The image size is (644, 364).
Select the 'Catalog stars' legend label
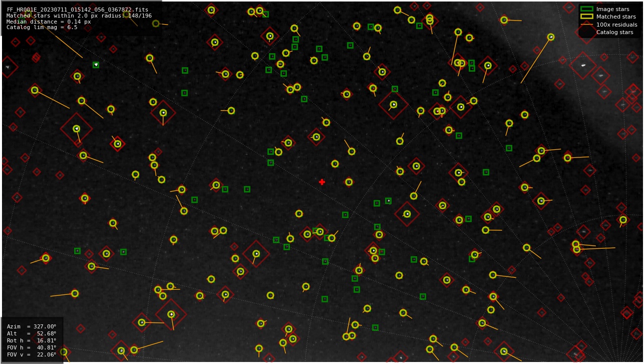614,32
